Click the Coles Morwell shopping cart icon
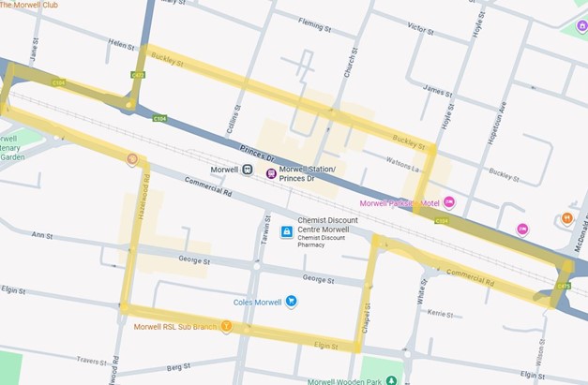 (x=291, y=301)
